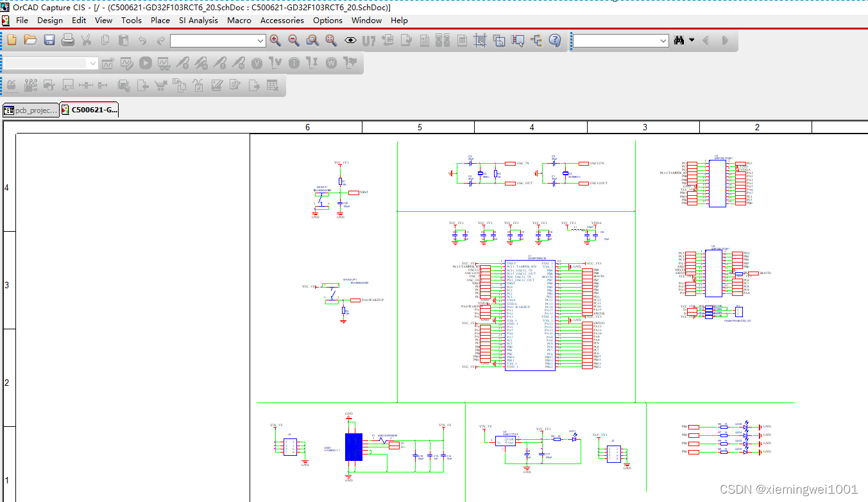Activate the Fisheye view icon
This screenshot has width=868, height=502.
point(350,40)
